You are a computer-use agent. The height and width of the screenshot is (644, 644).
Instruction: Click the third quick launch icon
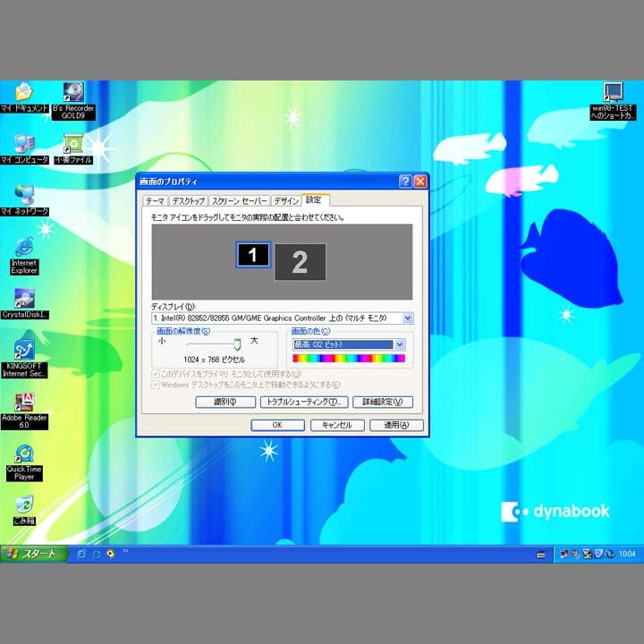pyautogui.click(x=111, y=554)
